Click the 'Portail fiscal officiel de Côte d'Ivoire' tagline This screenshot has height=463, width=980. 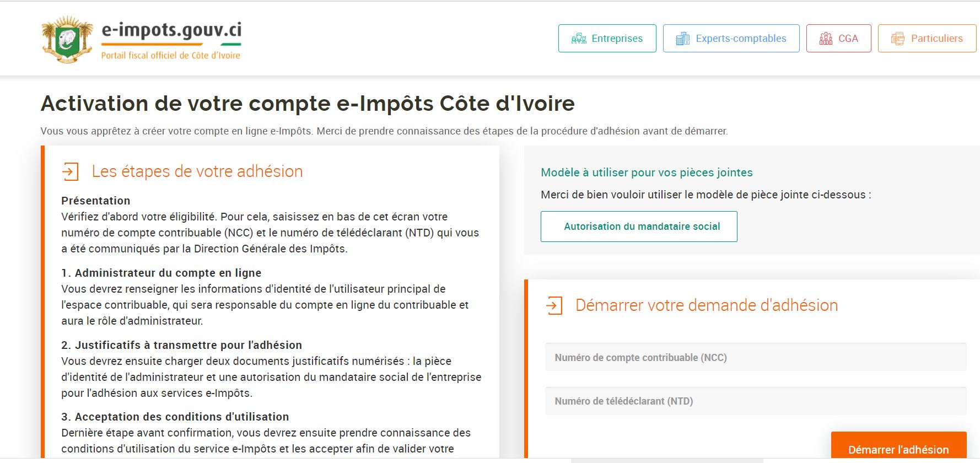click(x=170, y=55)
